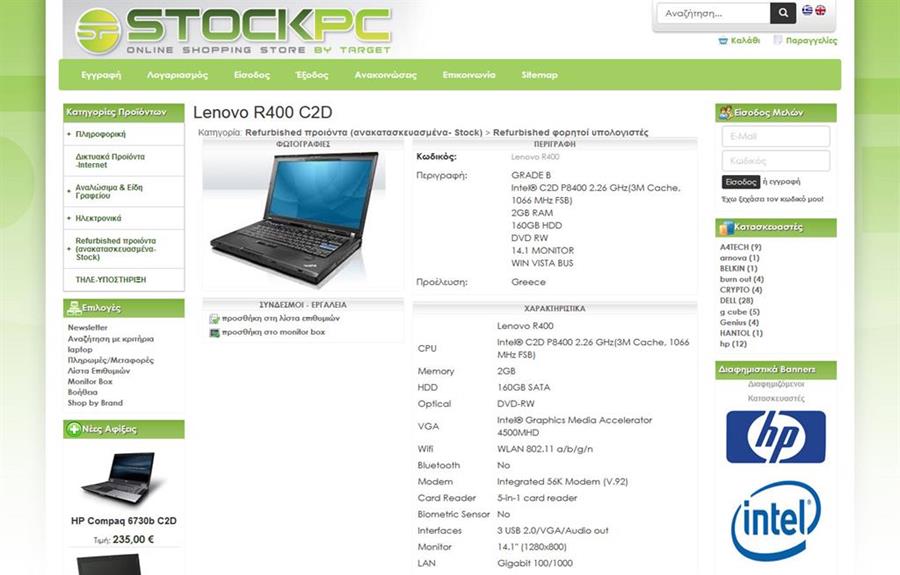Image resolution: width=900 pixels, height=575 pixels.
Task: Open DELL (28) manufacturer link
Action: pos(736,301)
